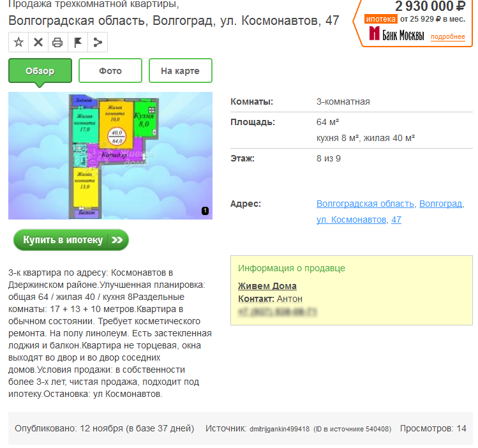Click the Опубликовано: 12 ноября text
This screenshot has width=478, height=448.
tap(68, 428)
